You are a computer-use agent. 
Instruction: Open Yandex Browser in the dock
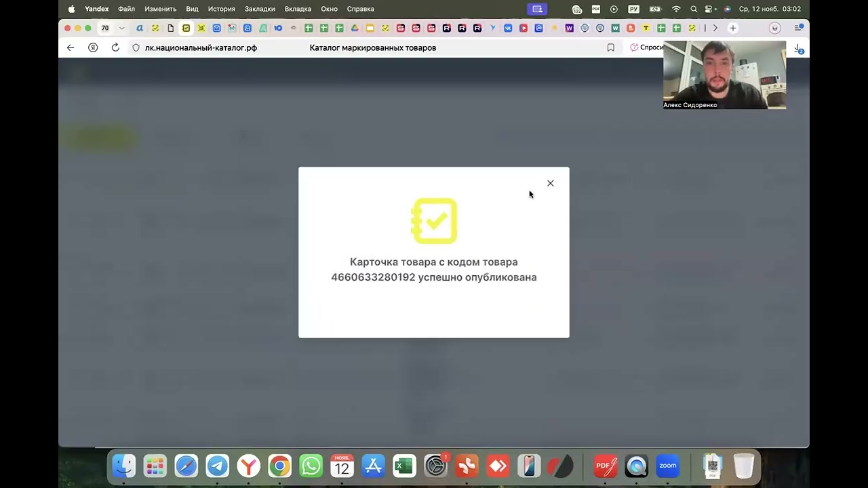click(x=248, y=466)
